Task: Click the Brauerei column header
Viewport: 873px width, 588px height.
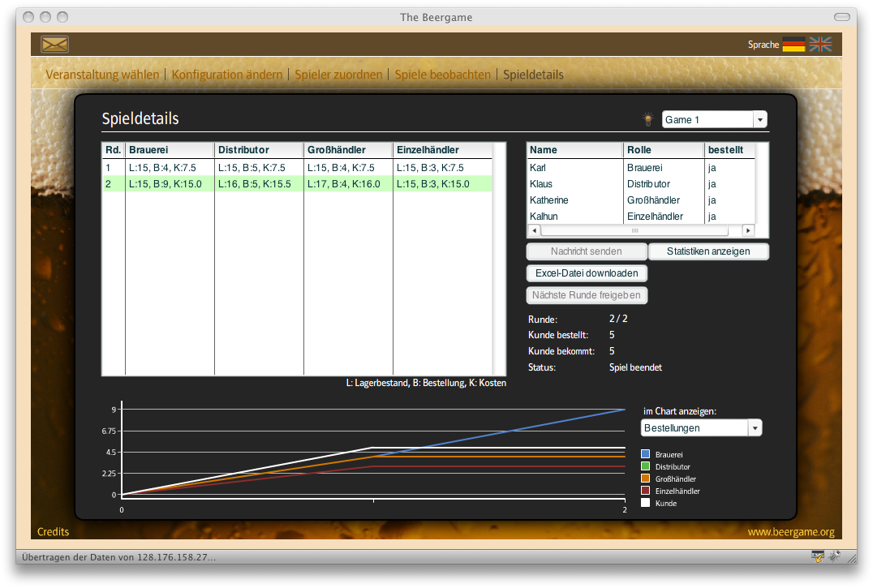Action: (170, 150)
